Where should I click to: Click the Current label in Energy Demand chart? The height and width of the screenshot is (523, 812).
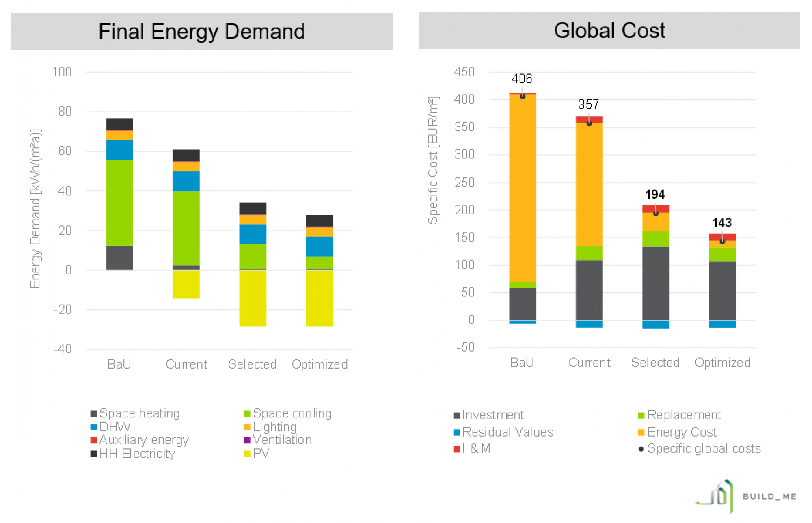(186, 364)
